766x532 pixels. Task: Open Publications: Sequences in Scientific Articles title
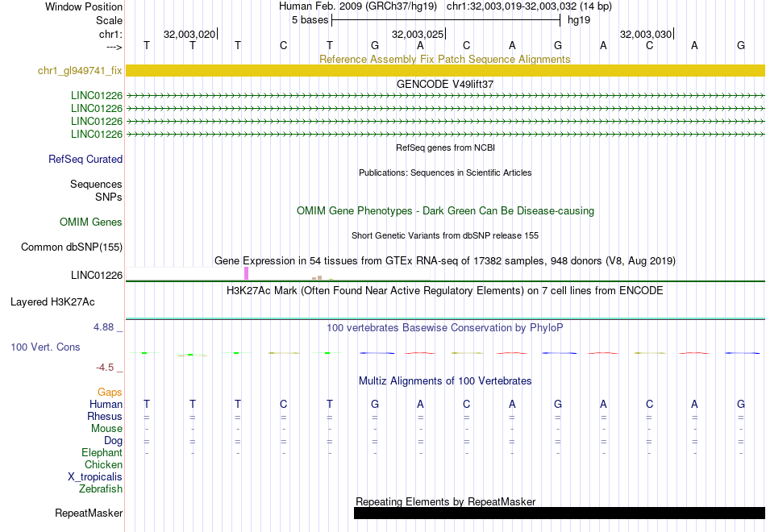[x=445, y=172]
